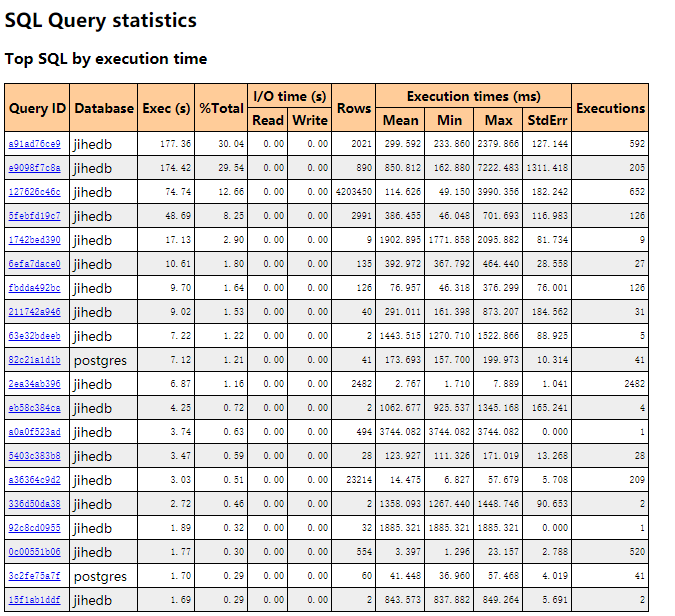Follow the 5febfd19c7 query link

click(x=34, y=216)
